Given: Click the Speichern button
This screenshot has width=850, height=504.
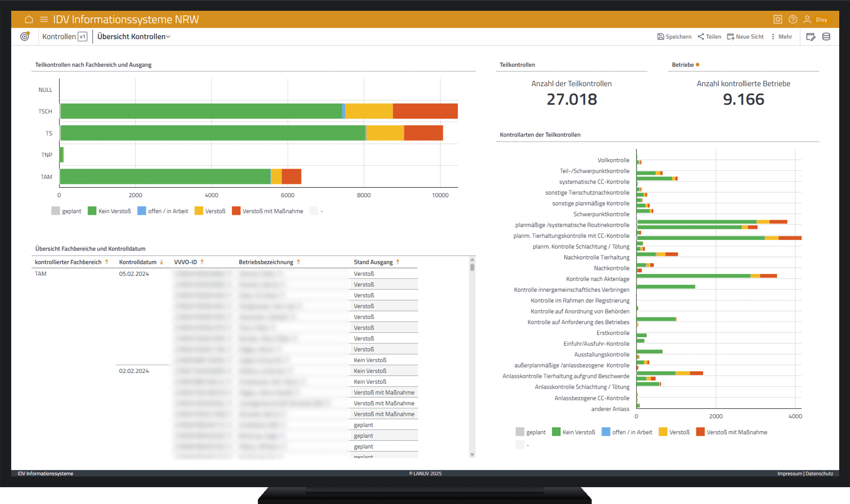Looking at the screenshot, I should pyautogui.click(x=674, y=37).
